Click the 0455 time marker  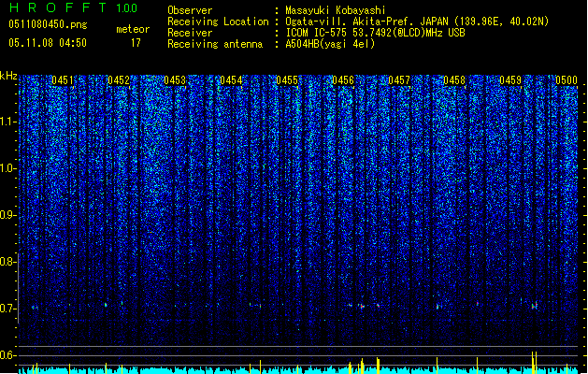[287, 80]
